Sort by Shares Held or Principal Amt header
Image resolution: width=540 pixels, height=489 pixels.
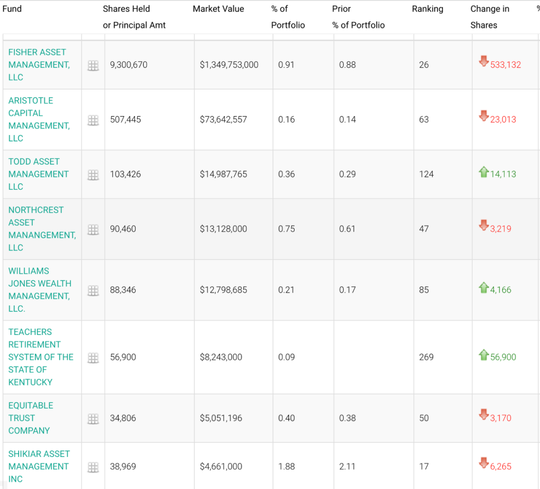(134, 17)
